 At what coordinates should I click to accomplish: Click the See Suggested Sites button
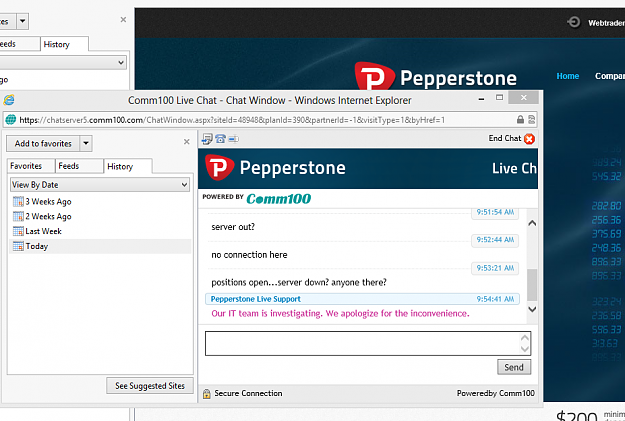point(150,386)
